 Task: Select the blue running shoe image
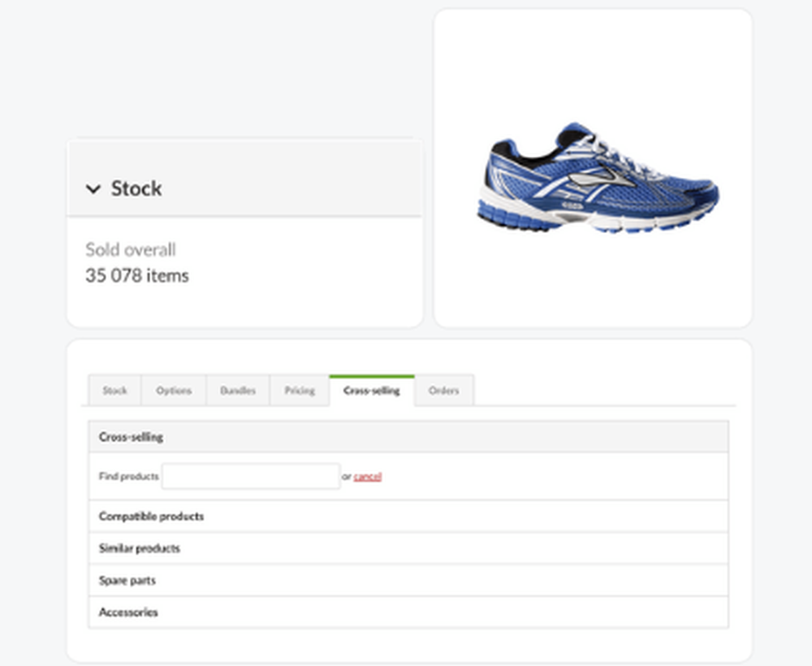(x=597, y=178)
